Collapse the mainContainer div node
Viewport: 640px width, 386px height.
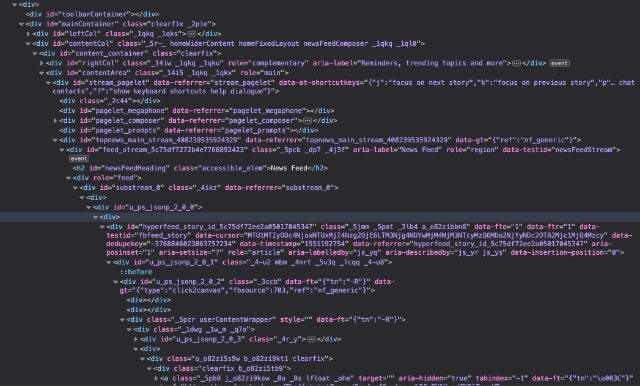point(22,24)
